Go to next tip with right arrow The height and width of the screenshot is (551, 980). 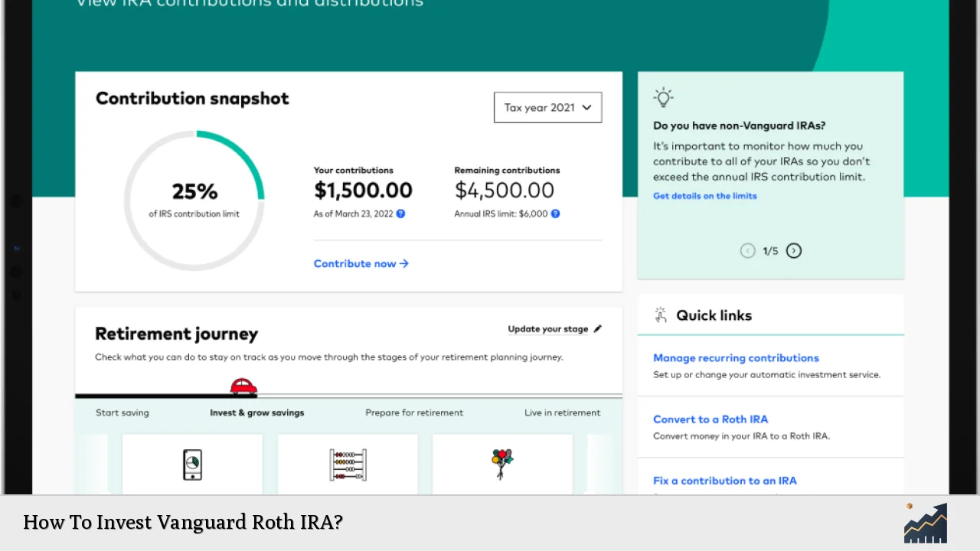point(794,250)
